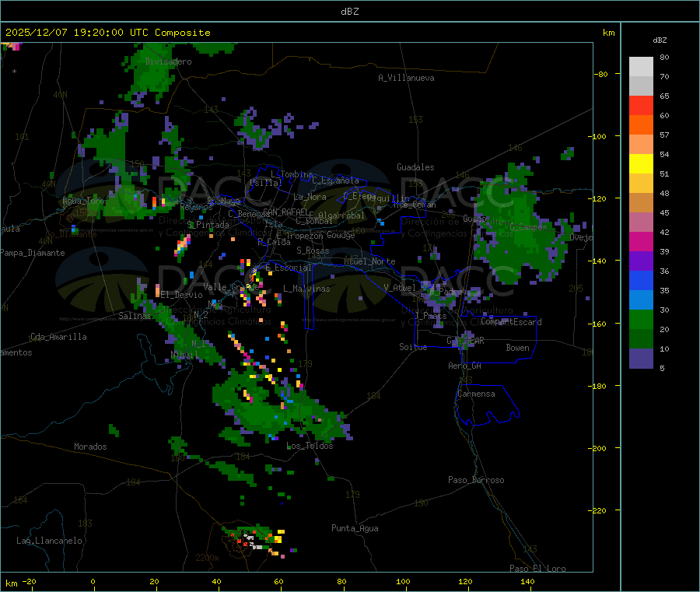
Task: Select the magenta 39-42 dBZ legend band
Action: coord(641,241)
